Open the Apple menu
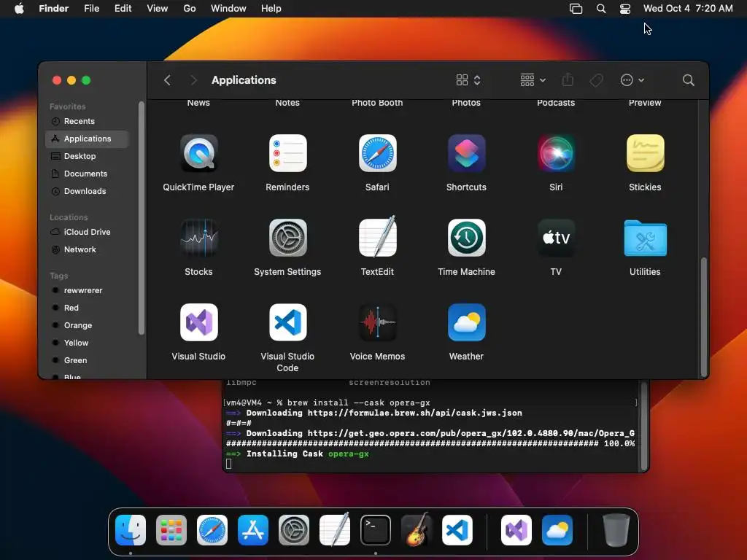This screenshot has width=747, height=560. pyautogui.click(x=19, y=9)
